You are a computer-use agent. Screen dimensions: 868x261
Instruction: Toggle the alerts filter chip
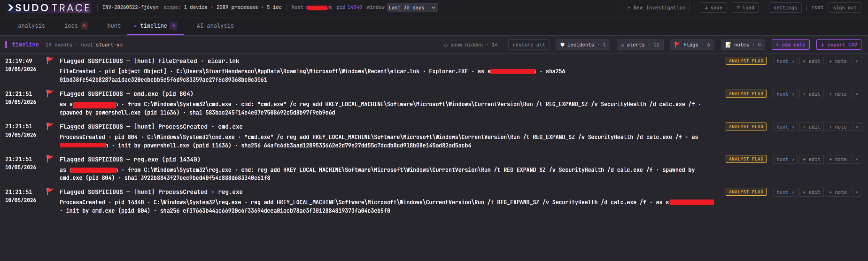pyautogui.click(x=640, y=45)
